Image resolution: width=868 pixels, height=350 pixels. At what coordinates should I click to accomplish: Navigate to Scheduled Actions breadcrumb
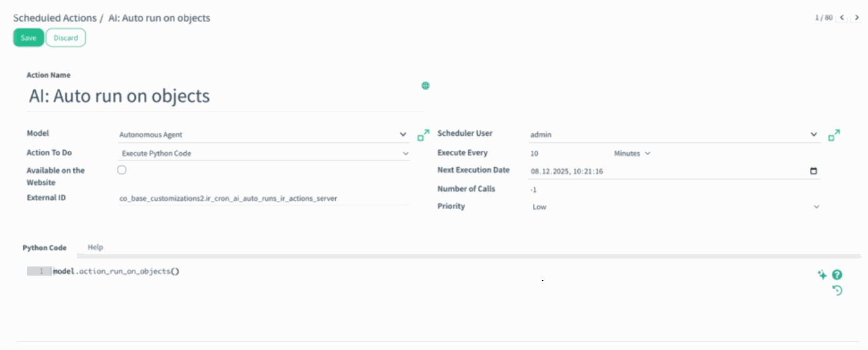tap(55, 18)
